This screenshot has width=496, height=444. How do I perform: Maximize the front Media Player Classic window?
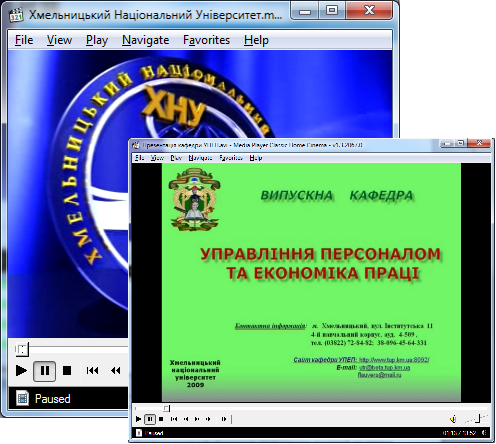(461, 143)
